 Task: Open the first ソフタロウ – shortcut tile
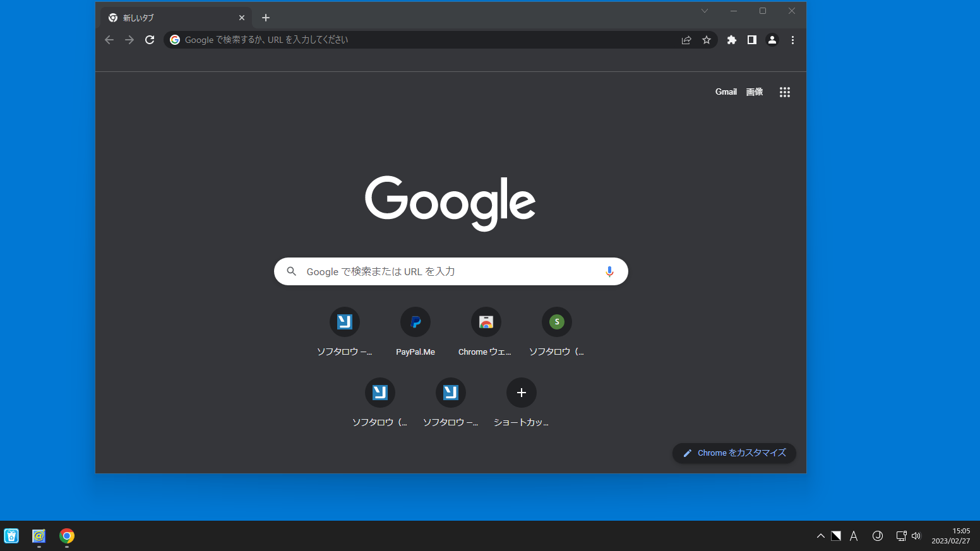point(345,333)
